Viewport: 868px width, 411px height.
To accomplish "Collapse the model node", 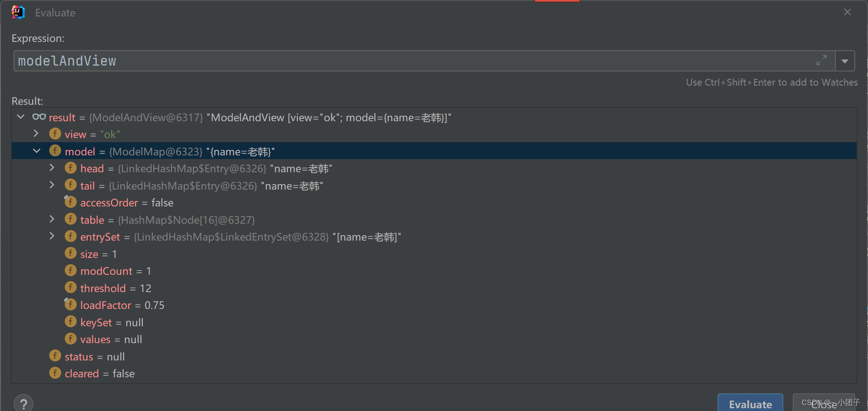I will pyautogui.click(x=36, y=151).
